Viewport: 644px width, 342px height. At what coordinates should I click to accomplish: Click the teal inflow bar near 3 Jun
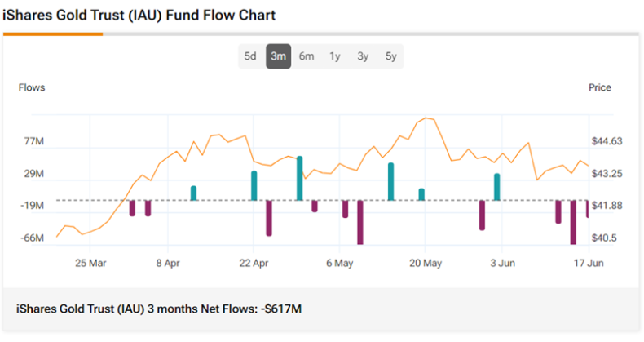coord(496,186)
